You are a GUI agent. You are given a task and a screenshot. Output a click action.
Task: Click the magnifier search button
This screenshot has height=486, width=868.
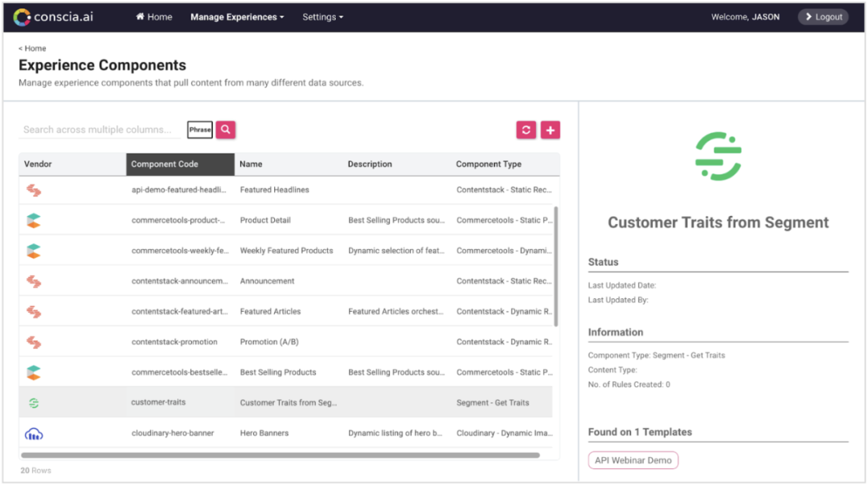225,129
